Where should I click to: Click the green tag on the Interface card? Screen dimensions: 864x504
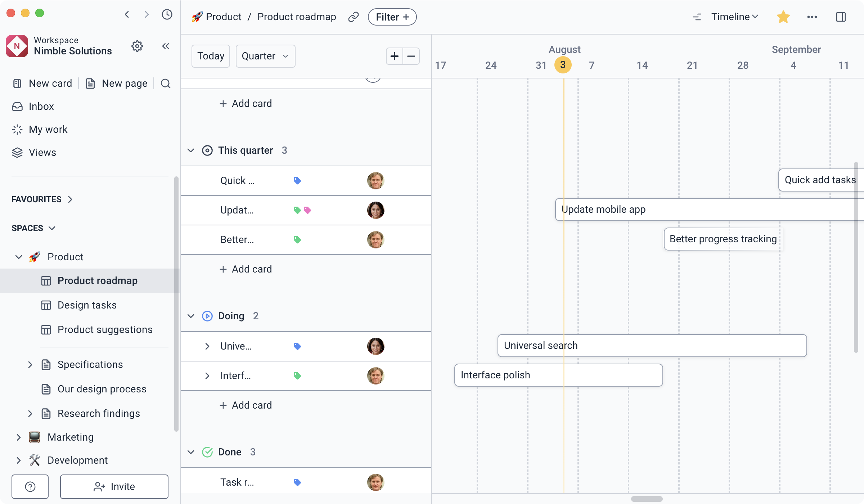tap(297, 375)
